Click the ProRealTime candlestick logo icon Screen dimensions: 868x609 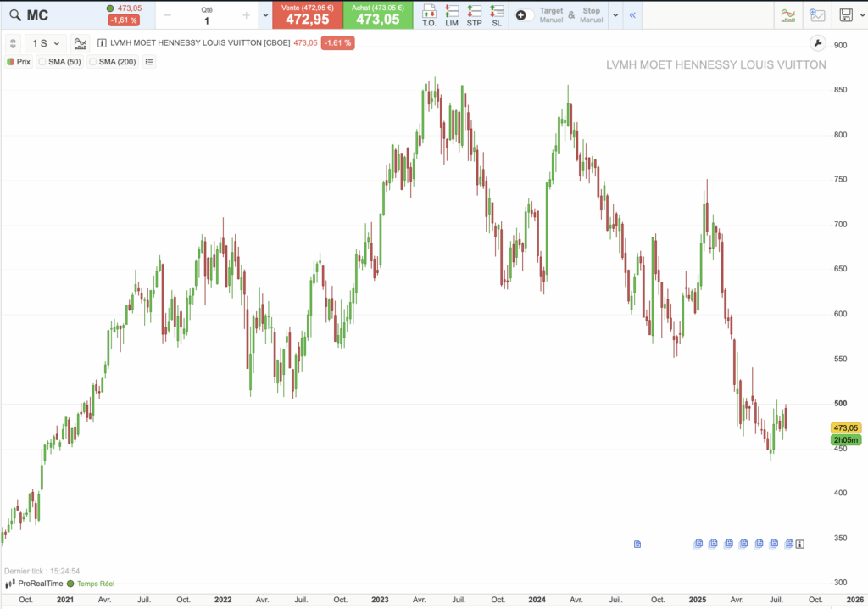coord(10,584)
